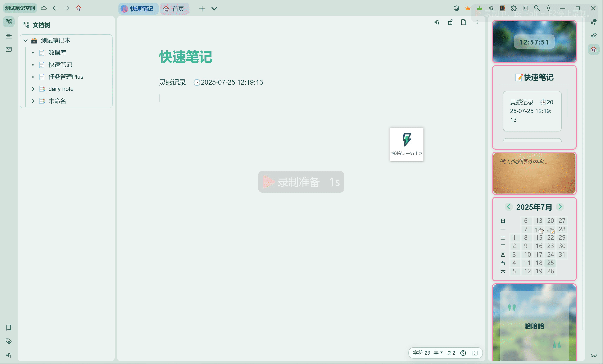Screen dimensions: 603x364
Task: Open the bookmarks panel icon
Action: 9,328
